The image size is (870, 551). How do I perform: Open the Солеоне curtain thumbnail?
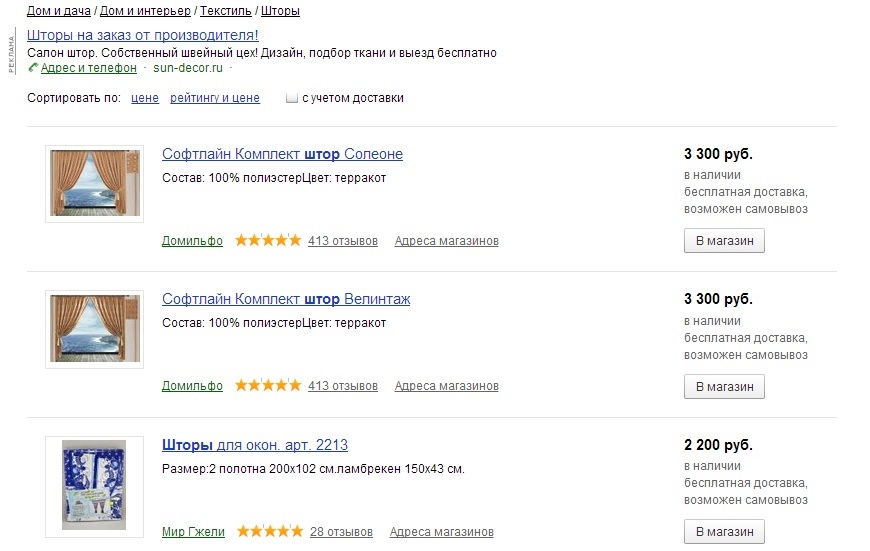[x=94, y=184]
